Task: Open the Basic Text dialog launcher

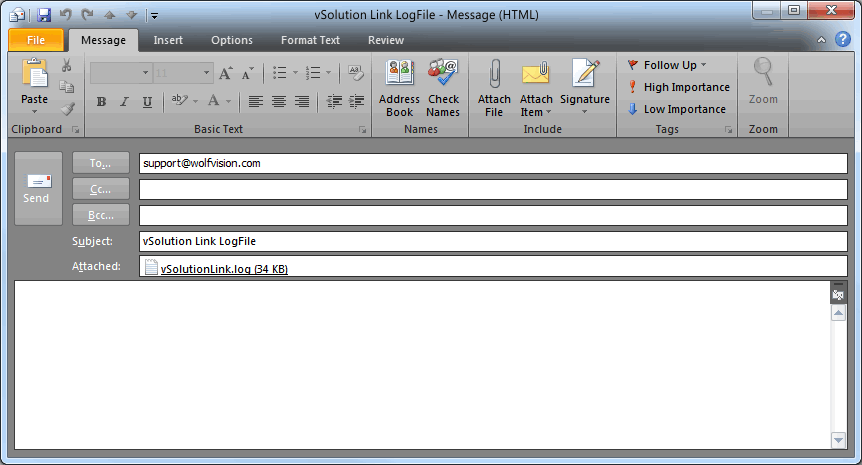Action: (x=362, y=130)
